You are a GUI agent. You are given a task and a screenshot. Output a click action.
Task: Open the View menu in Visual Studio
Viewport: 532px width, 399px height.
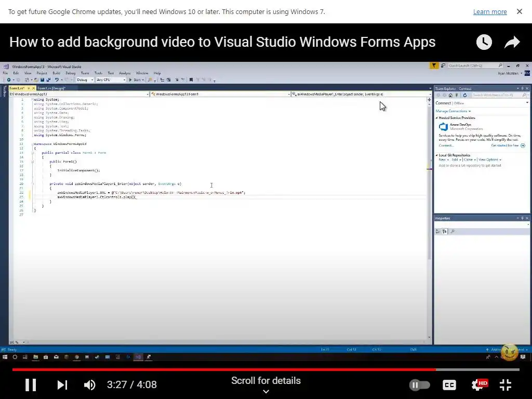tap(28, 73)
